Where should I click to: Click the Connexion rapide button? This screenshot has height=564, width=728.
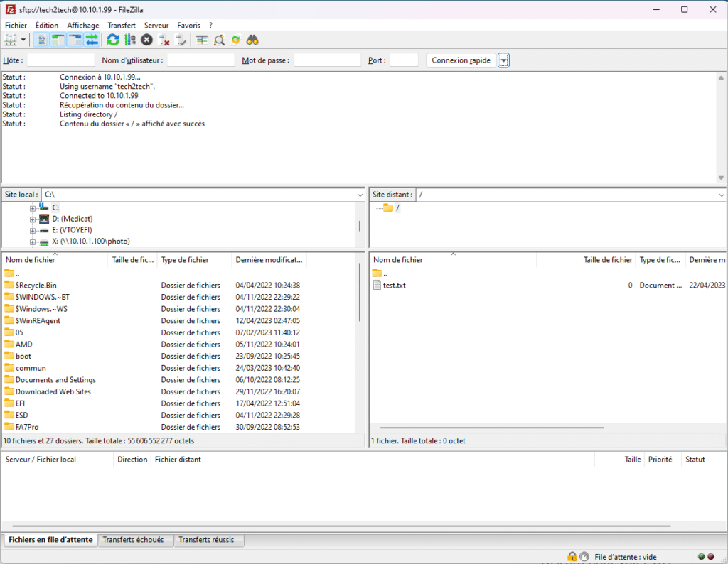(461, 60)
